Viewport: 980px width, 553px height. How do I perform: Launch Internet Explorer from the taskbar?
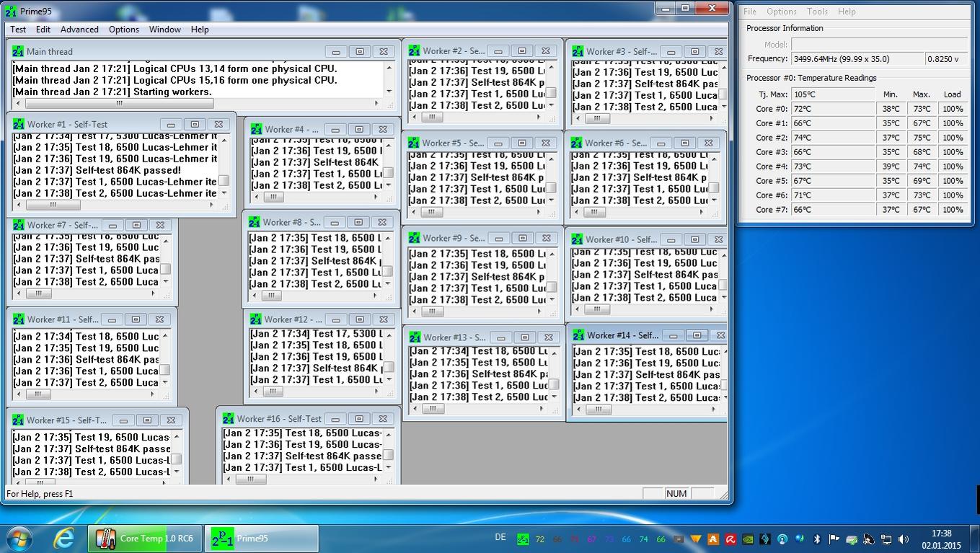(63, 539)
